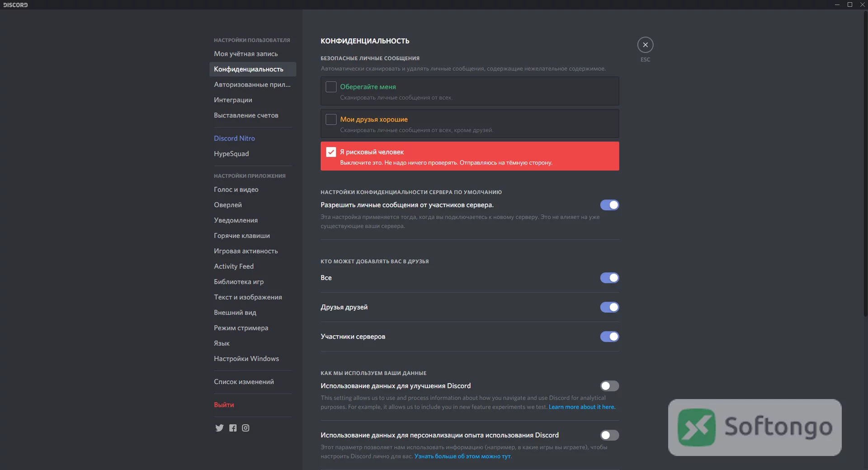
Task: Open "Игровая активность" settings
Action: tap(253, 251)
